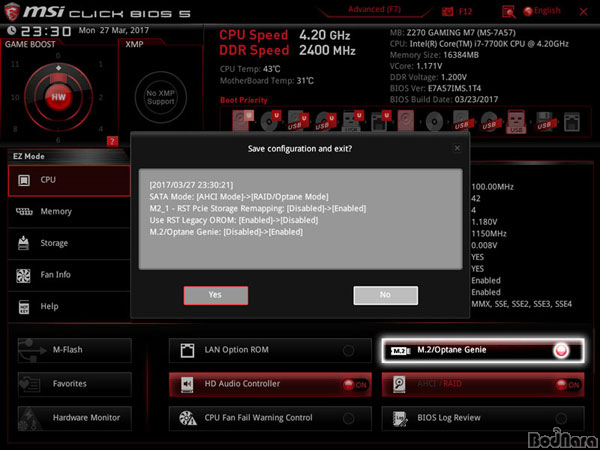The height and width of the screenshot is (450, 600).
Task: Open the Fan Info section
Action: (69, 275)
